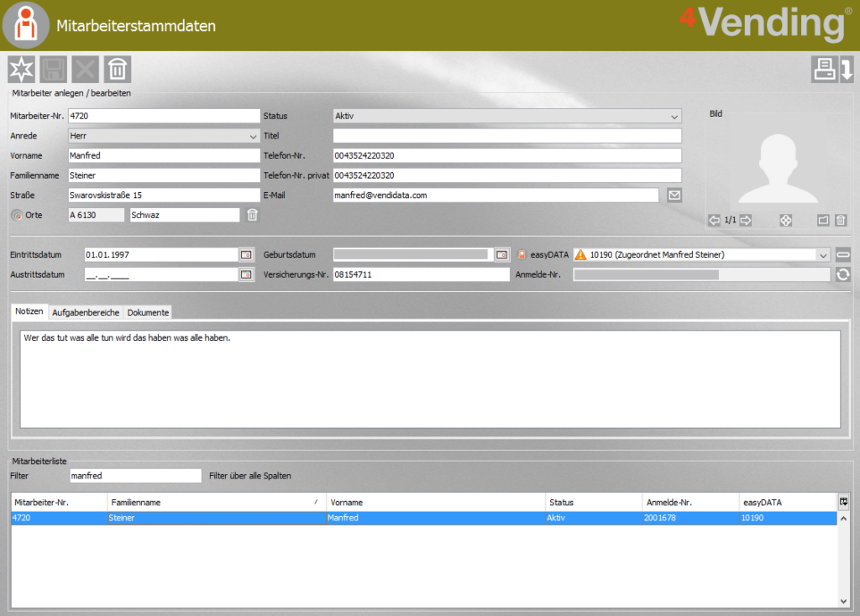Open the easyDATA dropdown 10190
The image size is (860, 616).
[x=701, y=255]
